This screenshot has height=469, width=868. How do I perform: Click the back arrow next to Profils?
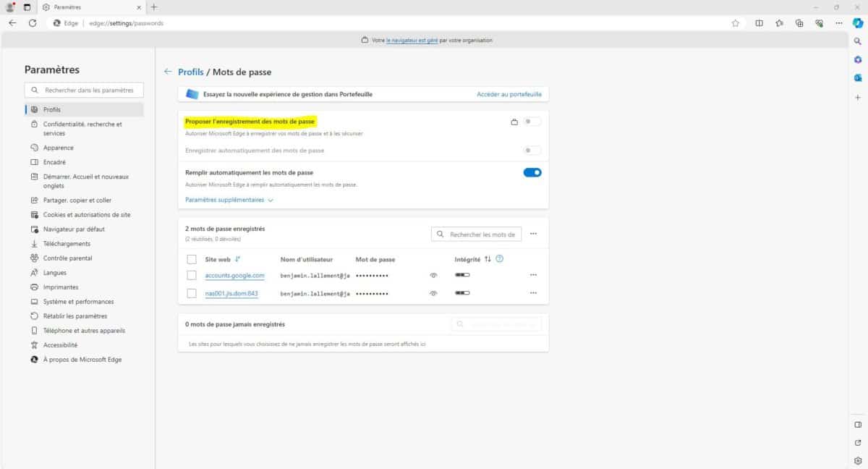click(168, 72)
